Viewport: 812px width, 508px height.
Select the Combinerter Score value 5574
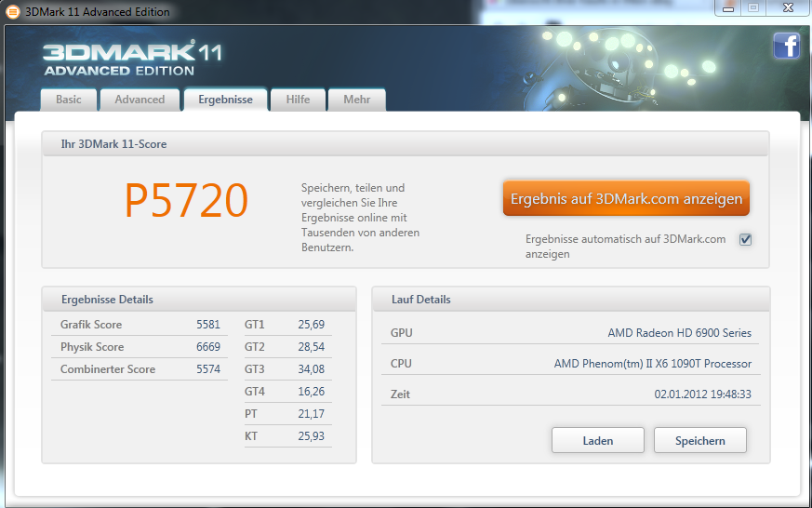click(x=208, y=369)
